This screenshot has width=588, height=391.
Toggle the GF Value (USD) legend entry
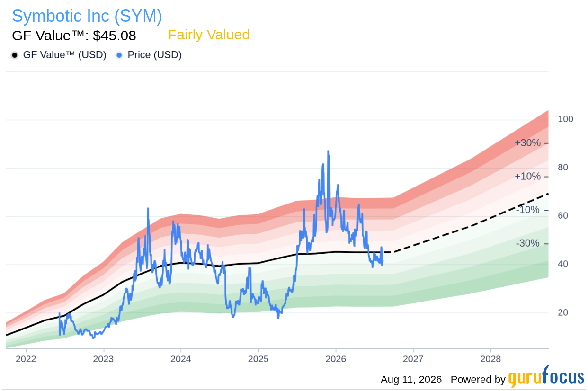pyautogui.click(x=59, y=55)
